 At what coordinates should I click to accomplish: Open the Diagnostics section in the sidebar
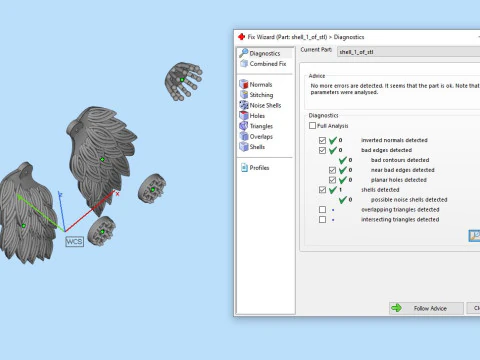tap(265, 53)
